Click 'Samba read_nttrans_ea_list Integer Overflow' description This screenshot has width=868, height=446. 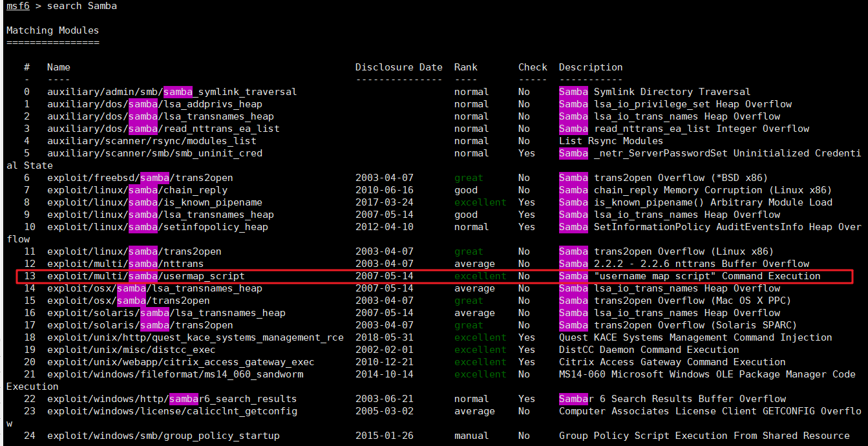[684, 129]
